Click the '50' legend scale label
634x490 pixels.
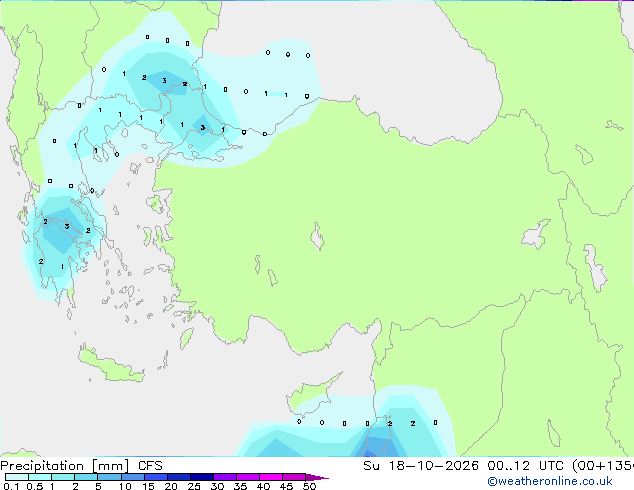coord(309,486)
